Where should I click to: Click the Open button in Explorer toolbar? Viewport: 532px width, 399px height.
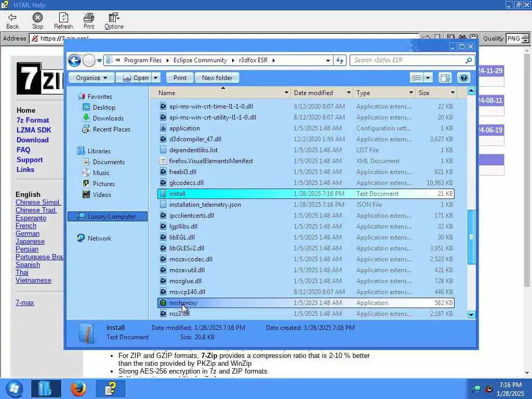[134, 78]
